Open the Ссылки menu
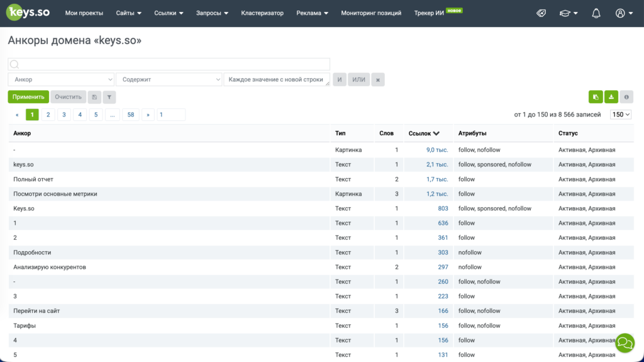644x362 pixels. [169, 13]
